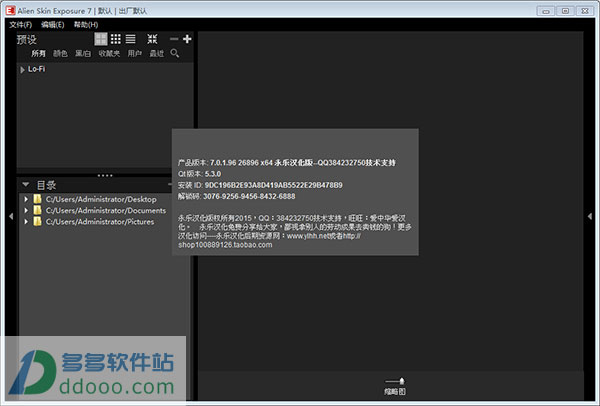Switch presets to large thumbnail view
600x406 pixels.
(101, 39)
